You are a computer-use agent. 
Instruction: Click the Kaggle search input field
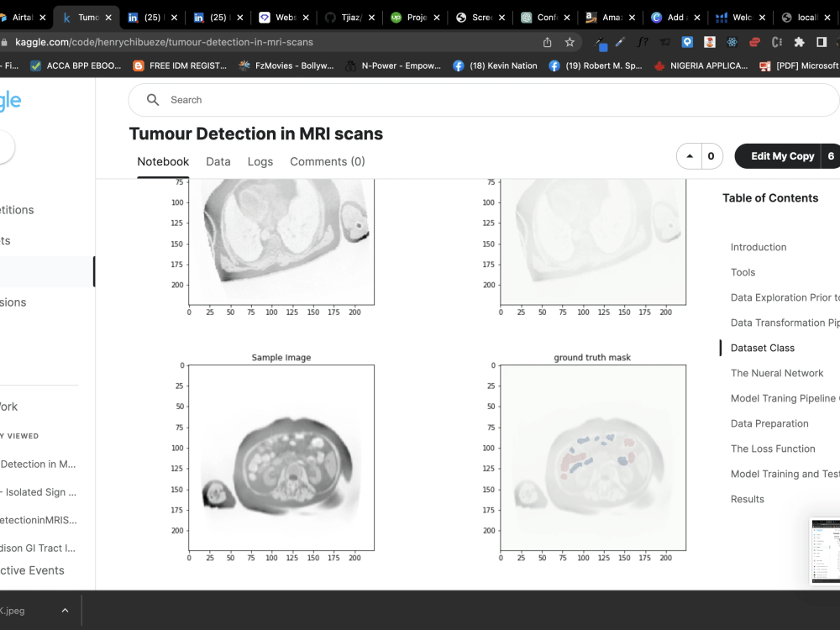click(x=484, y=100)
